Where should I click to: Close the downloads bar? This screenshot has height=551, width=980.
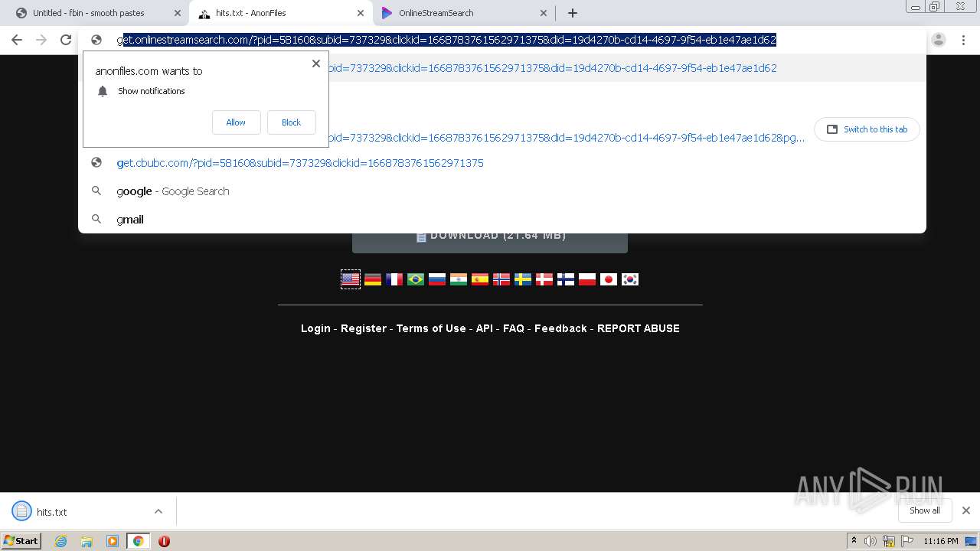(965, 510)
